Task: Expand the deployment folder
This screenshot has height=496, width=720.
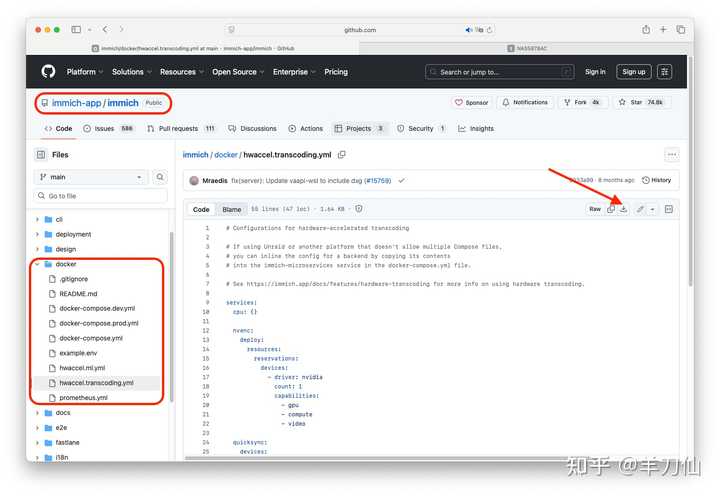Action: (x=37, y=234)
